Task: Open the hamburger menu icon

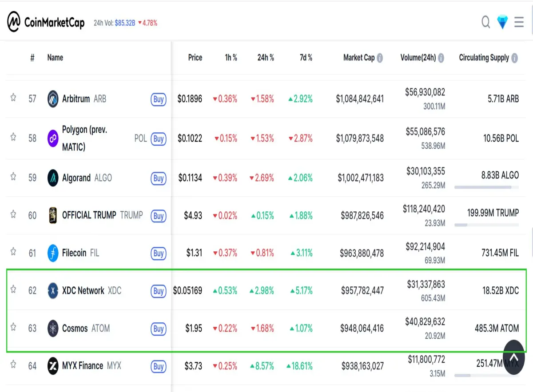Action: pos(519,22)
